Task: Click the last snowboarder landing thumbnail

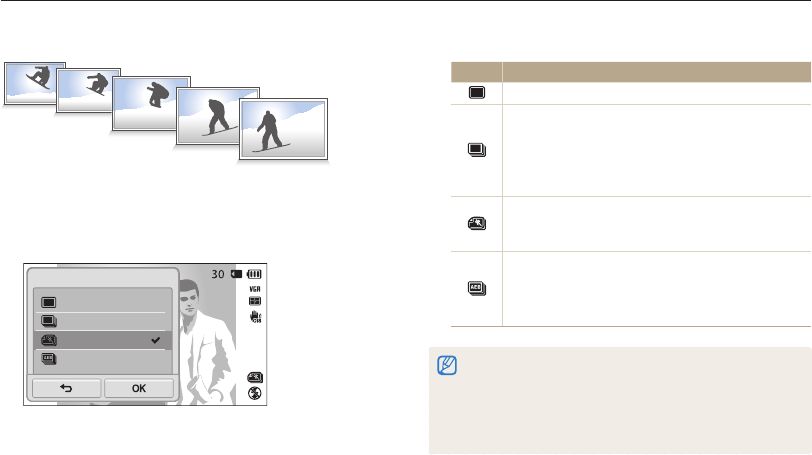Action: (283, 129)
